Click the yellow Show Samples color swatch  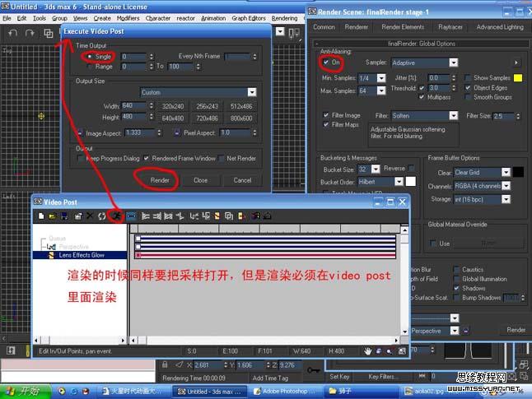[518, 78]
